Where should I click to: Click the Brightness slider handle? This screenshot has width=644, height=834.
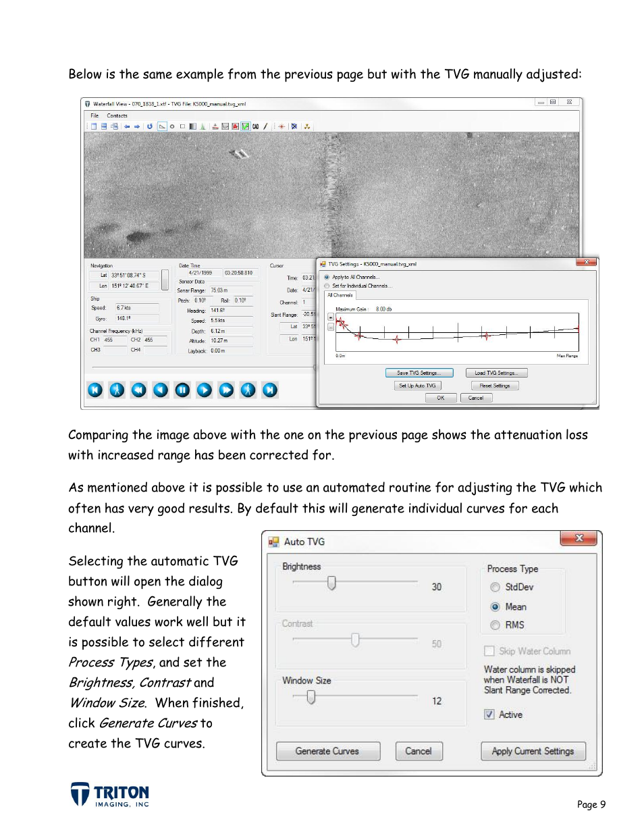pos(331,583)
